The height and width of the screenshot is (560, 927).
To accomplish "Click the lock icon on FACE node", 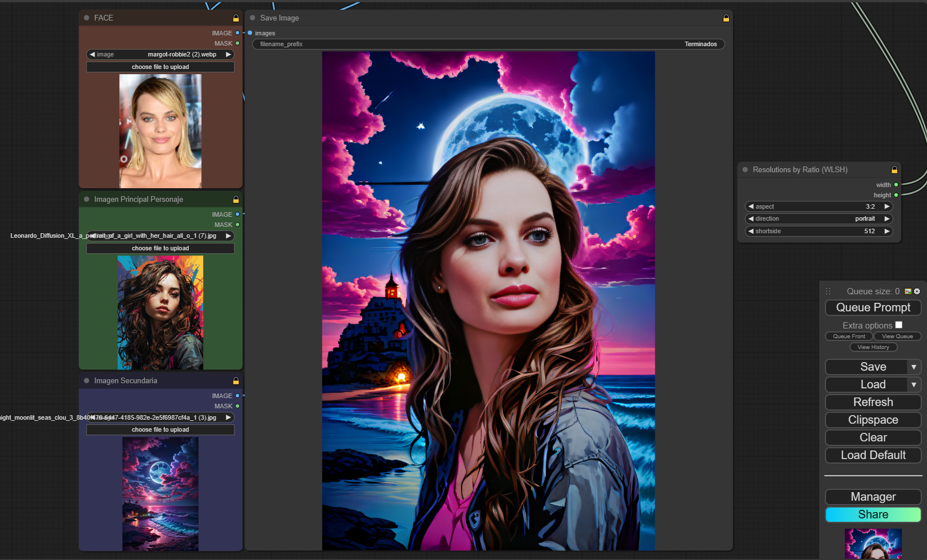I will pyautogui.click(x=236, y=18).
